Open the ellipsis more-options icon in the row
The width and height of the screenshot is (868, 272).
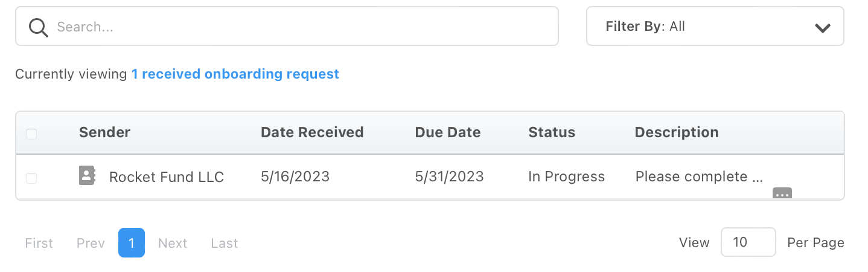(x=782, y=194)
